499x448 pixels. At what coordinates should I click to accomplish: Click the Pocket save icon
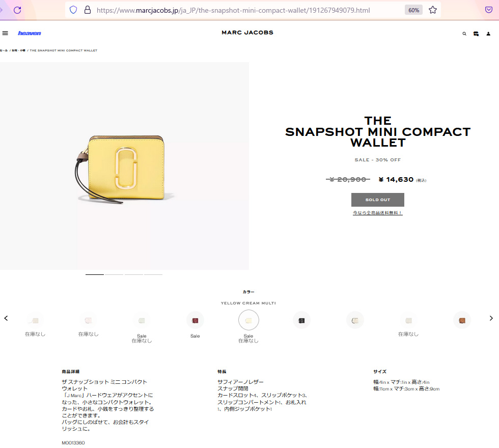(x=488, y=10)
